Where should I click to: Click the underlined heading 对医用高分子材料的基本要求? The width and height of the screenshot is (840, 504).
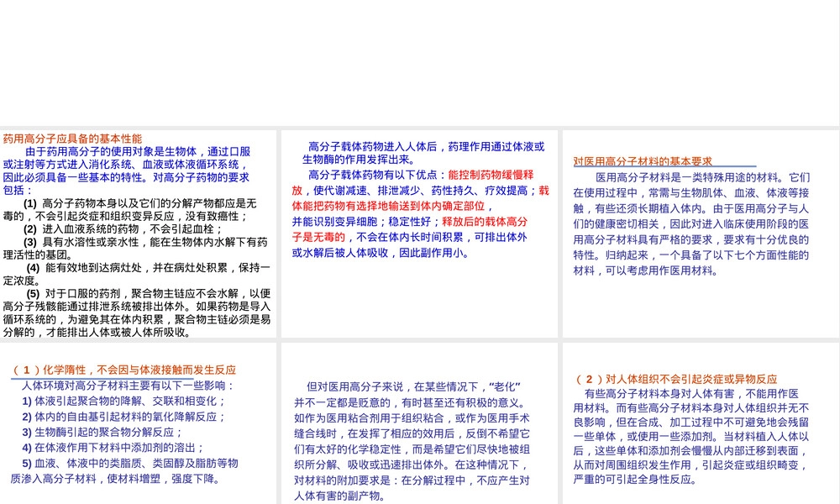(x=643, y=161)
